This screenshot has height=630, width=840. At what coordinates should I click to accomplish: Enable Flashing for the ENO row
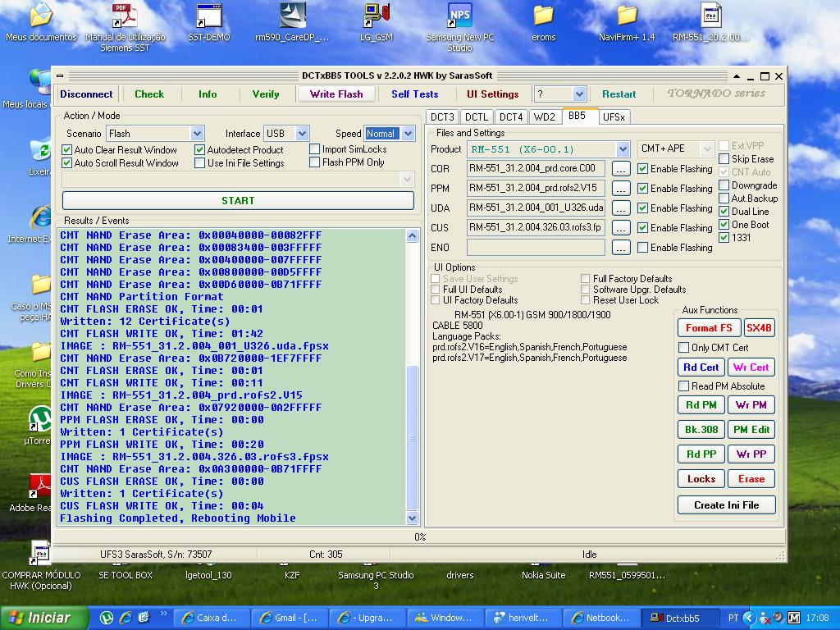point(643,248)
